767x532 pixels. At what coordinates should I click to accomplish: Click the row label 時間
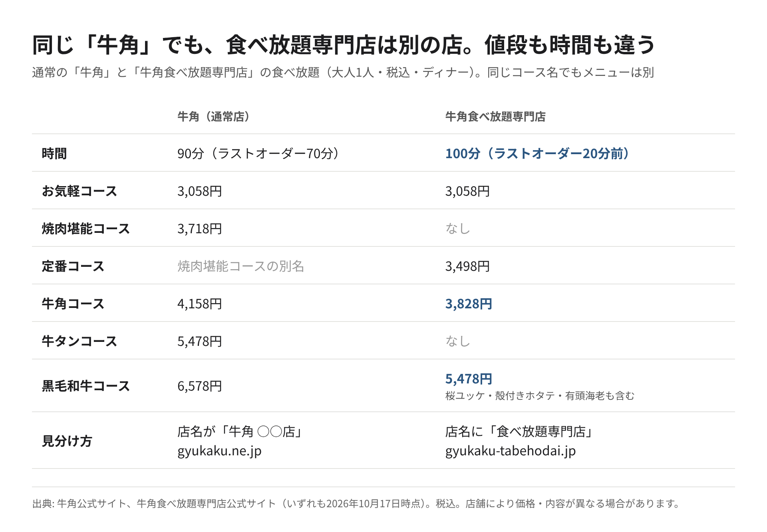pyautogui.click(x=54, y=153)
